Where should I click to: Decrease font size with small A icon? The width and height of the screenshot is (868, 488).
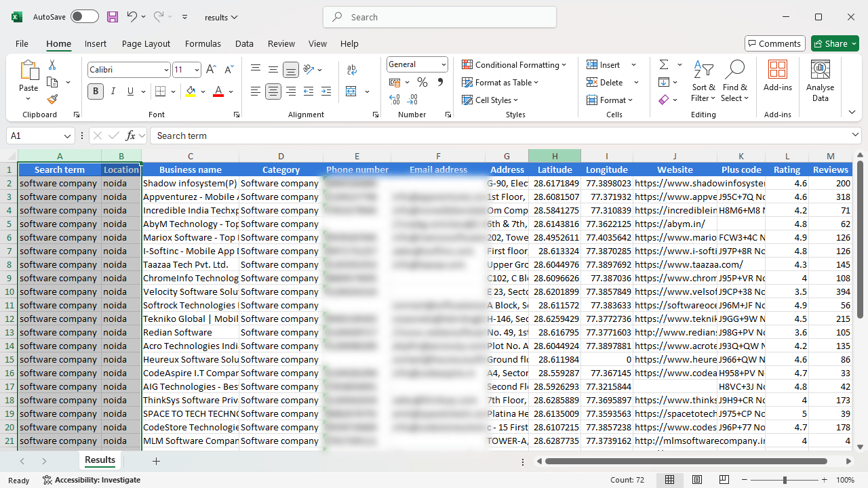click(x=229, y=69)
